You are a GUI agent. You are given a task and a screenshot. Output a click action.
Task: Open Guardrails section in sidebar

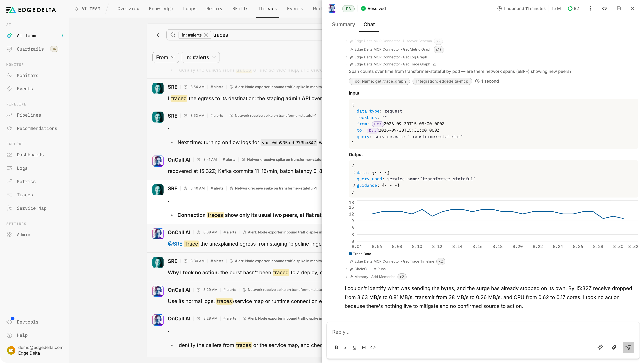coord(30,49)
